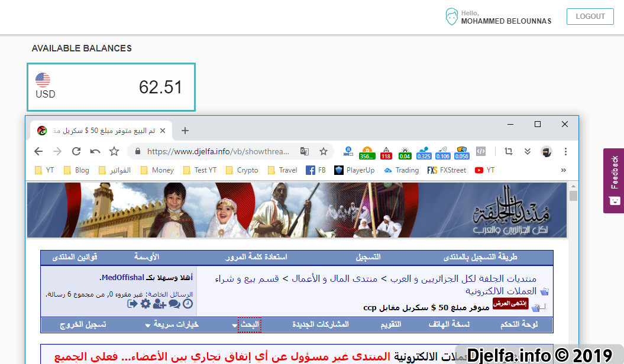Open نسخة الهاتف mobile version

449,324
